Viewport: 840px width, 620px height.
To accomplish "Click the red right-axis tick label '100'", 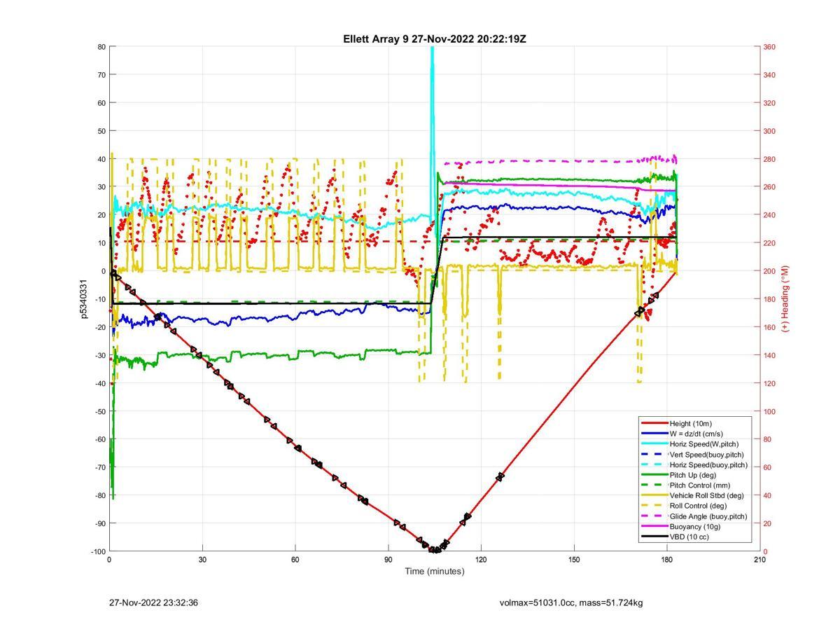I will [769, 411].
